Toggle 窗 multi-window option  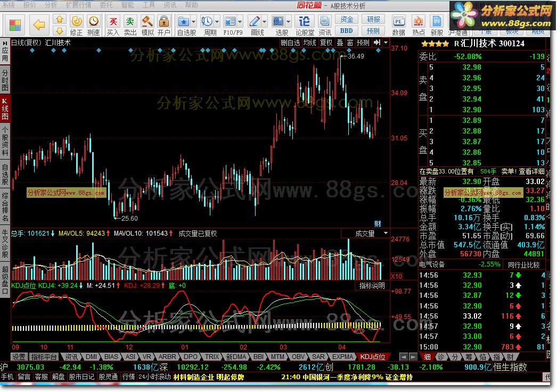tap(350, 43)
